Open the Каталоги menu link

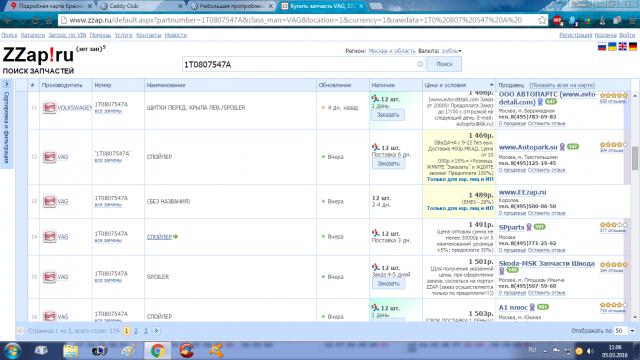coord(33,35)
